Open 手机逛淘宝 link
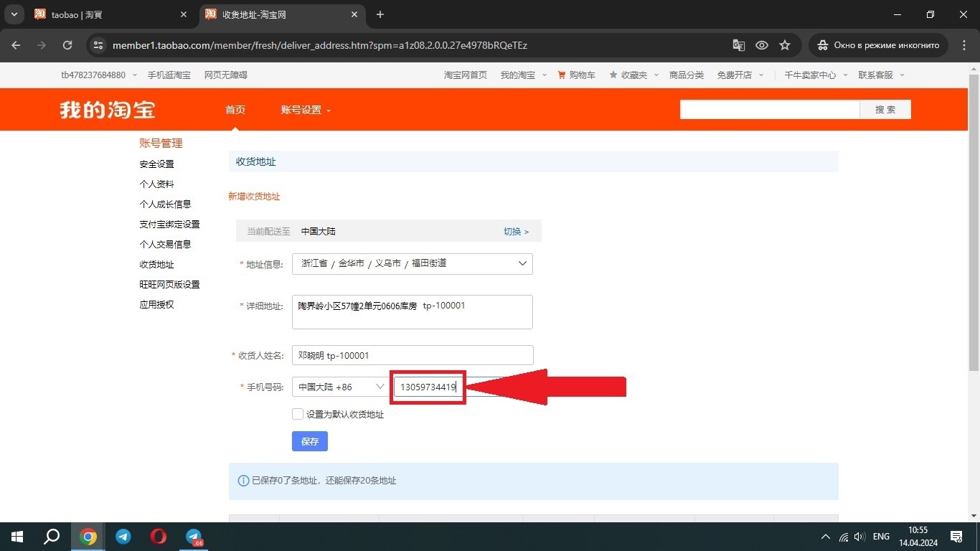Screen dimensions: 980x551 (169, 75)
